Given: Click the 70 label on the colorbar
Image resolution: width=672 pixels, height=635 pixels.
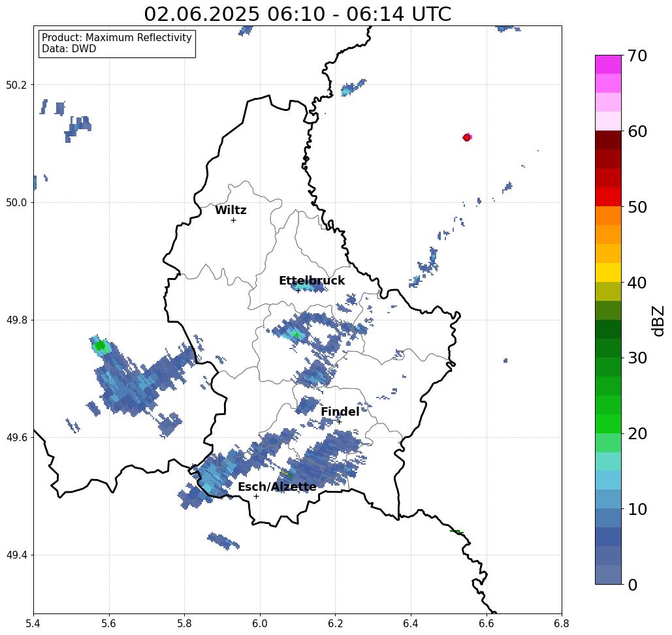Looking at the screenshot, I should [637, 55].
